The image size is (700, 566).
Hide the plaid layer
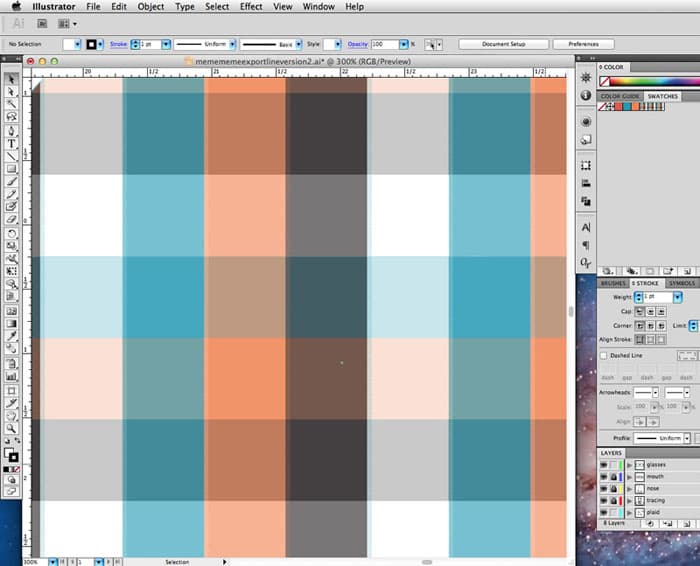coord(604,512)
